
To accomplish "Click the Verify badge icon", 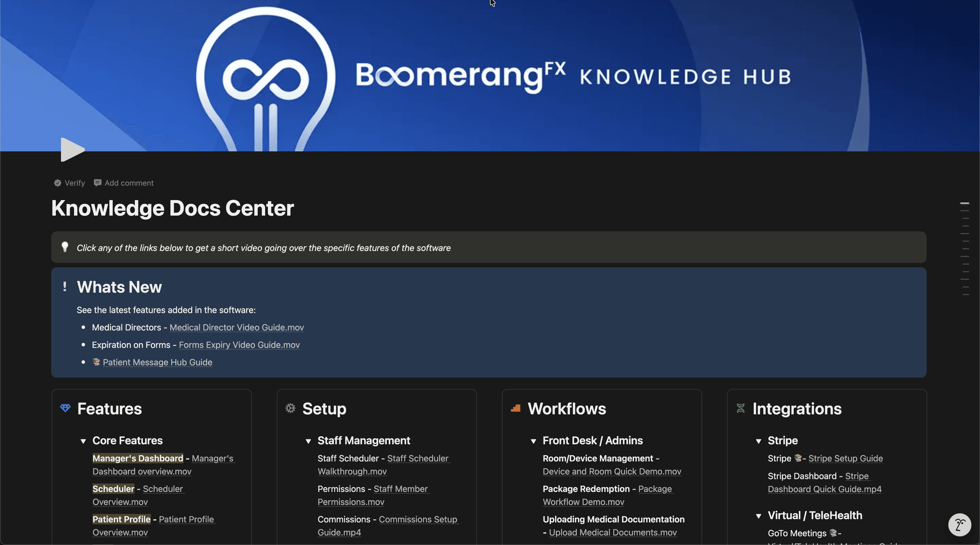I will click(57, 183).
